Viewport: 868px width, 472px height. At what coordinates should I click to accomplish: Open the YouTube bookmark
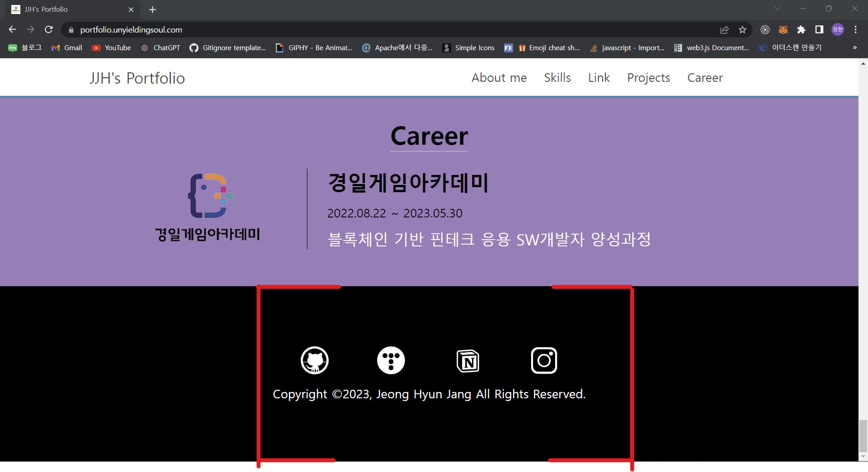click(111, 47)
